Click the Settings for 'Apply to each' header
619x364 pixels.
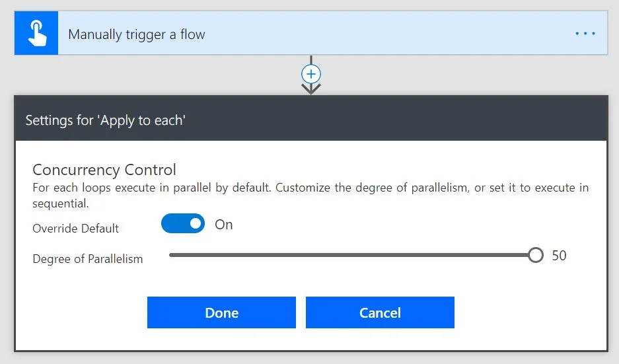pos(106,120)
